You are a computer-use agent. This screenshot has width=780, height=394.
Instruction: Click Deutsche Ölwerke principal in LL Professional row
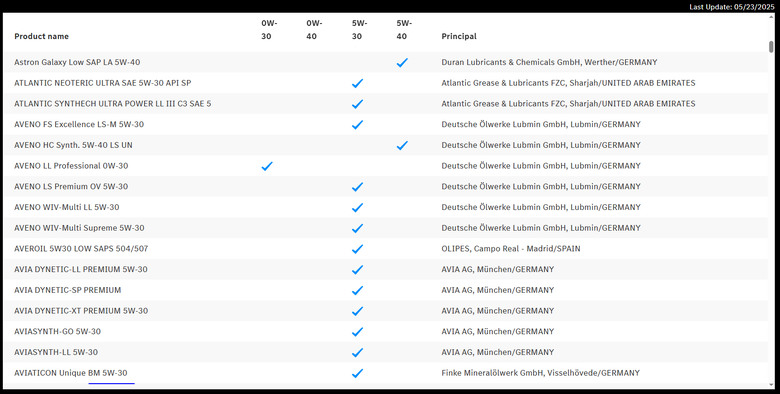click(x=541, y=166)
